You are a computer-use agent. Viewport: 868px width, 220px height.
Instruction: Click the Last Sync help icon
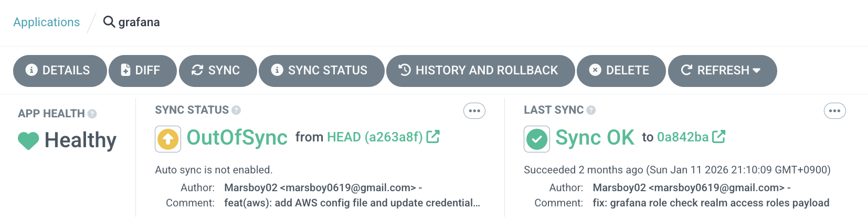pyautogui.click(x=591, y=110)
